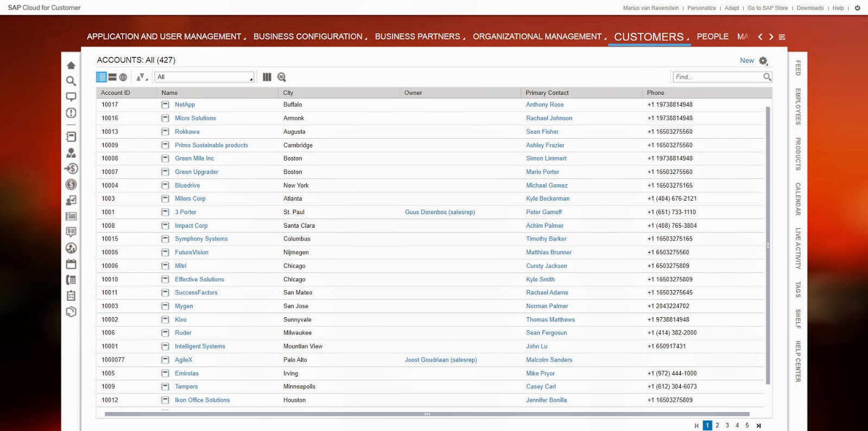Click the Help link
868x431 pixels.
tap(838, 8)
